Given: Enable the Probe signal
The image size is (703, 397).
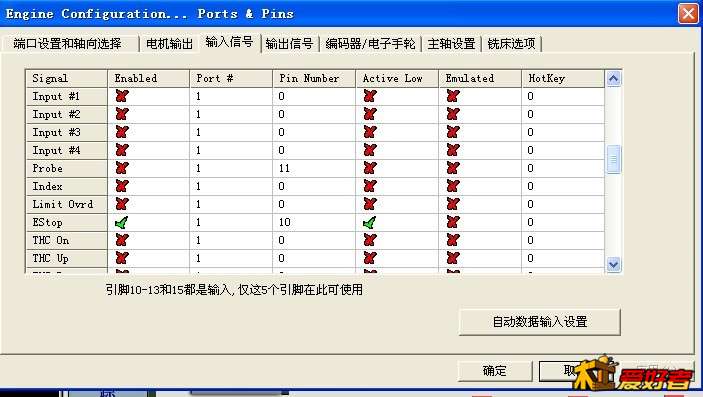Looking at the screenshot, I should (x=122, y=168).
